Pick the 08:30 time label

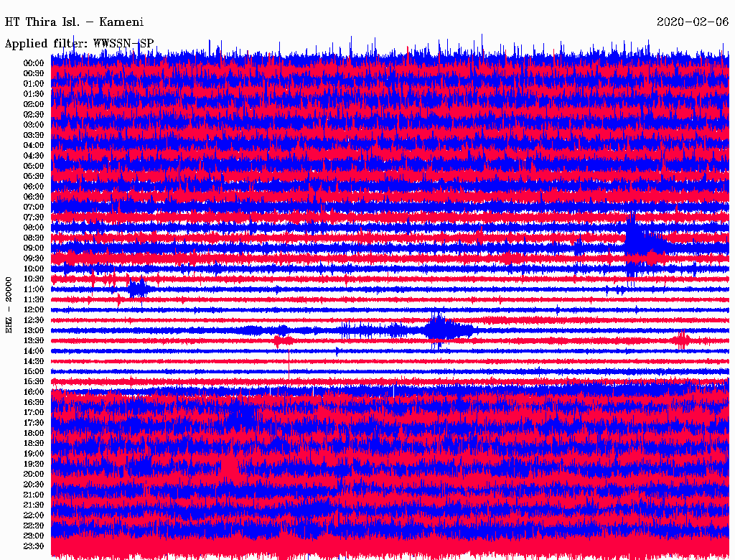point(34,238)
